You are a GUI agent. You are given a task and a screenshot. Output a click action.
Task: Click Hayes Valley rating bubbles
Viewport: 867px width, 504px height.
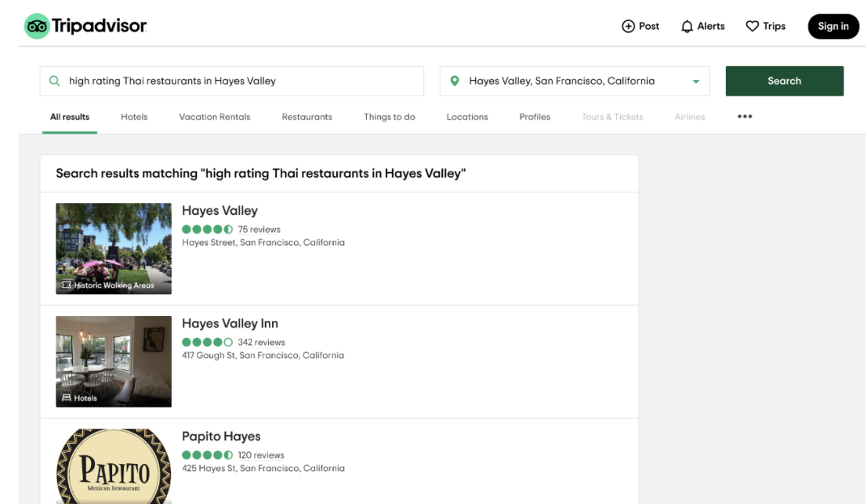207,230
